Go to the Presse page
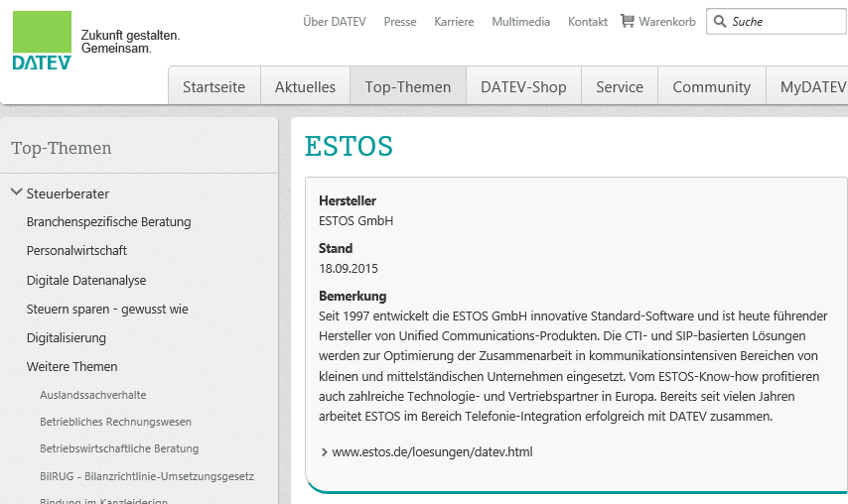This screenshot has width=848, height=504. [x=400, y=22]
